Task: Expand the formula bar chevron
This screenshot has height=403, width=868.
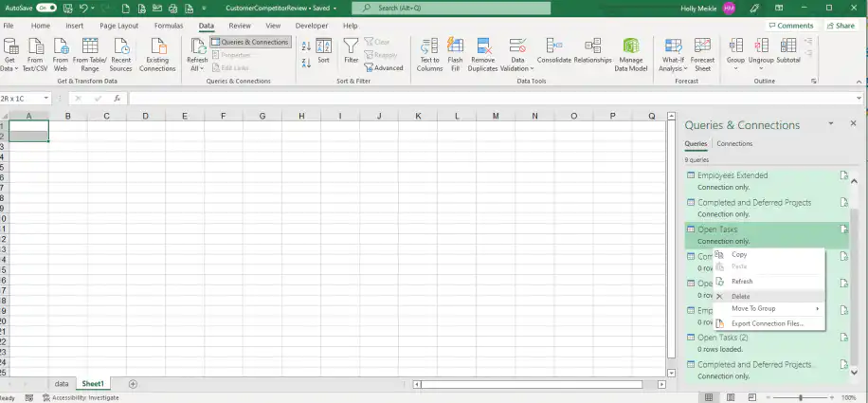Action: point(859,99)
